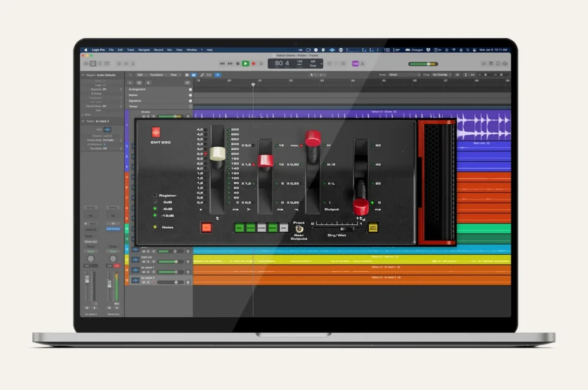Toggle the blue Catch Playhead button
The image size is (588, 390).
[x=218, y=75]
